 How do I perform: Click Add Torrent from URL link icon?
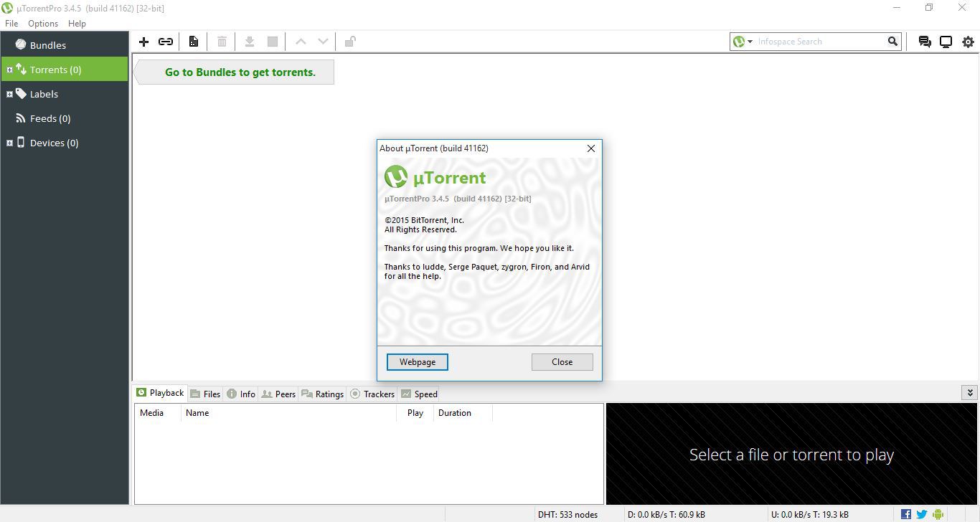coord(166,42)
